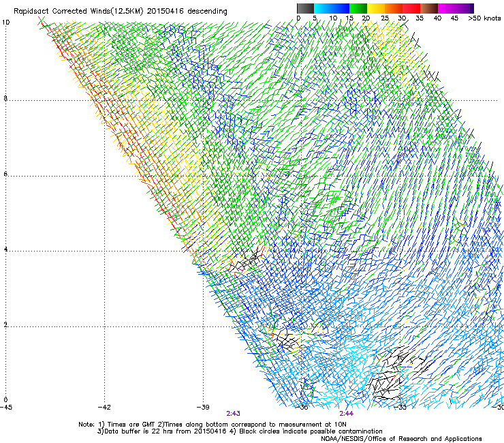Click the latitude label '4'
Viewport: 504px width, 443px height.
5,249
